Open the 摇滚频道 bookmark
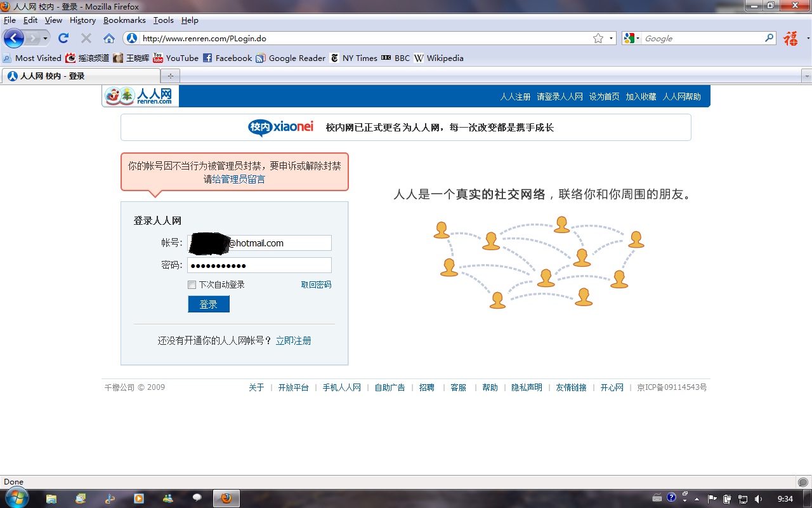The image size is (812, 508). click(88, 58)
